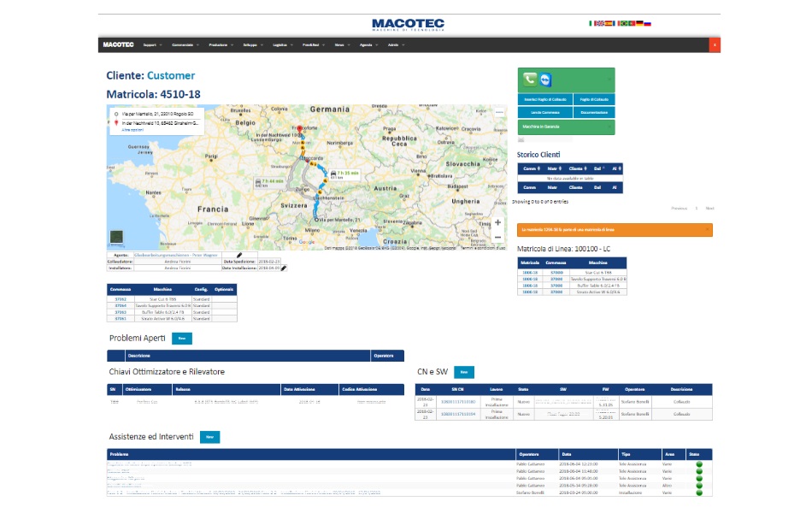812x513 pixels.
Task: Open commessa link 37062
Action: click(121, 299)
